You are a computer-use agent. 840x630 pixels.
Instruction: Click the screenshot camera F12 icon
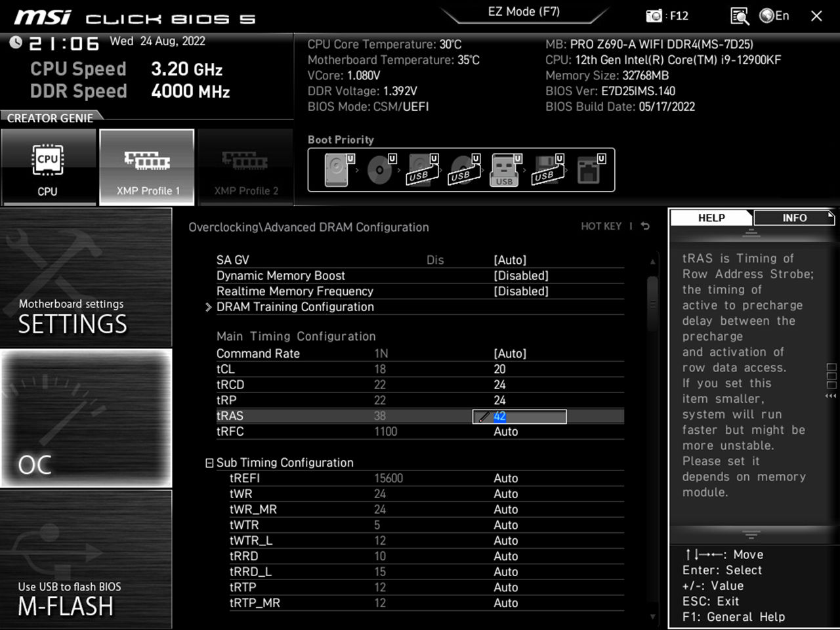click(x=654, y=16)
